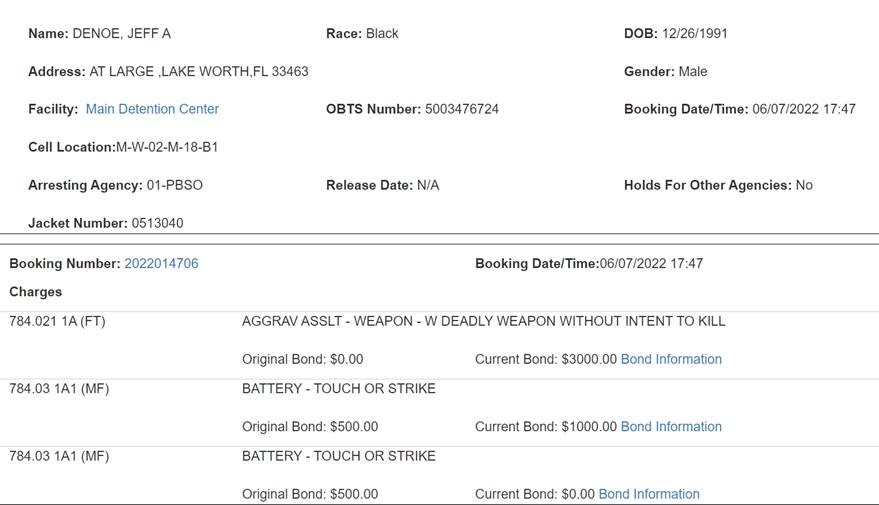This screenshot has height=505, width=879.
Task: Click the AGGRAV ASSLT - WEAPON charge description
Action: (483, 321)
